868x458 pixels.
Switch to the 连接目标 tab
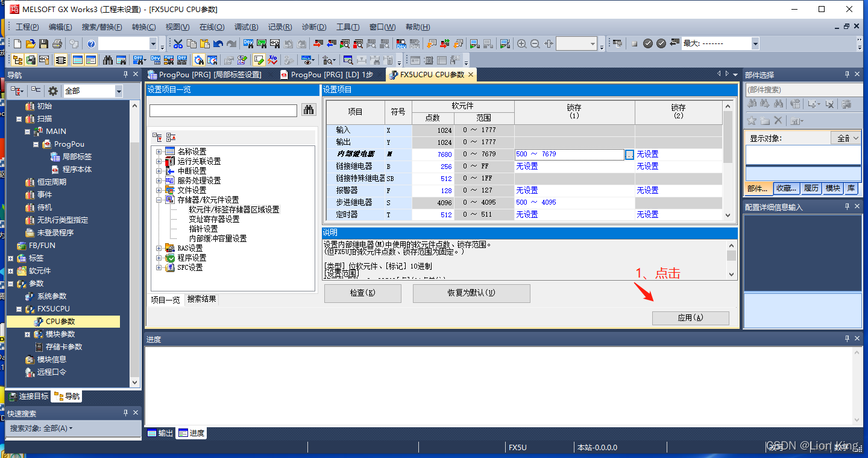click(29, 396)
